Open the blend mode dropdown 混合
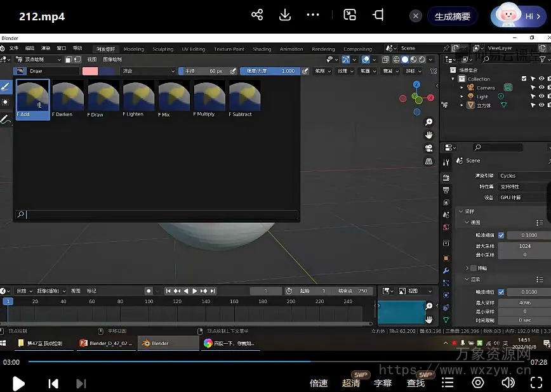This screenshot has width=551, height=392. pos(148,71)
